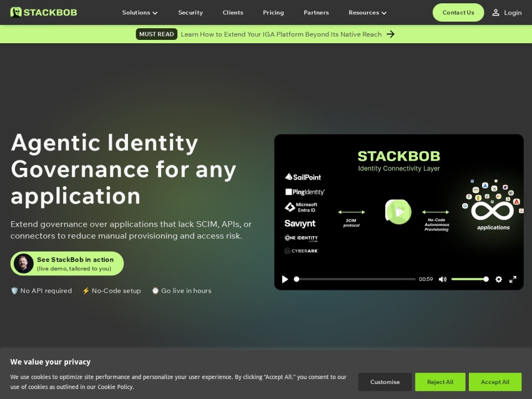Click the large center play button on video
This screenshot has height=399, width=532.
(x=398, y=212)
